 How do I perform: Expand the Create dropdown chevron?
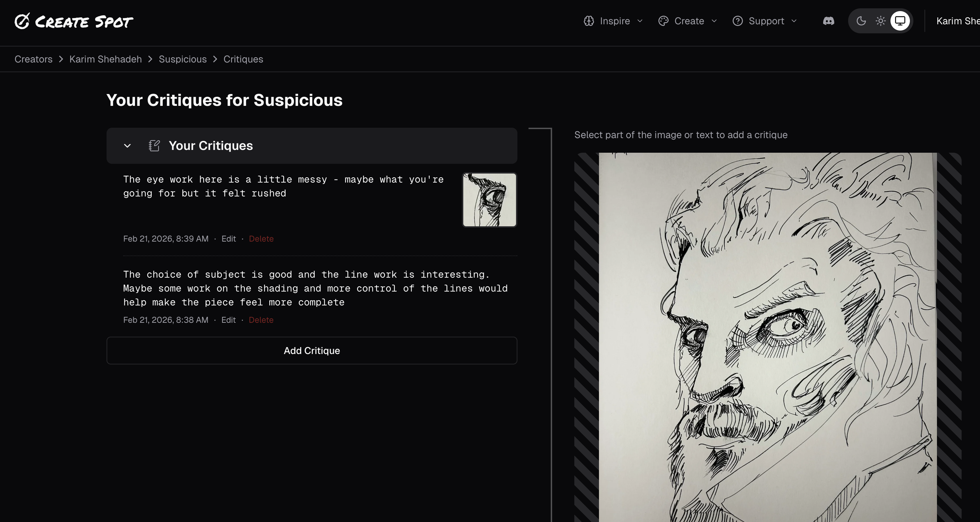click(714, 22)
